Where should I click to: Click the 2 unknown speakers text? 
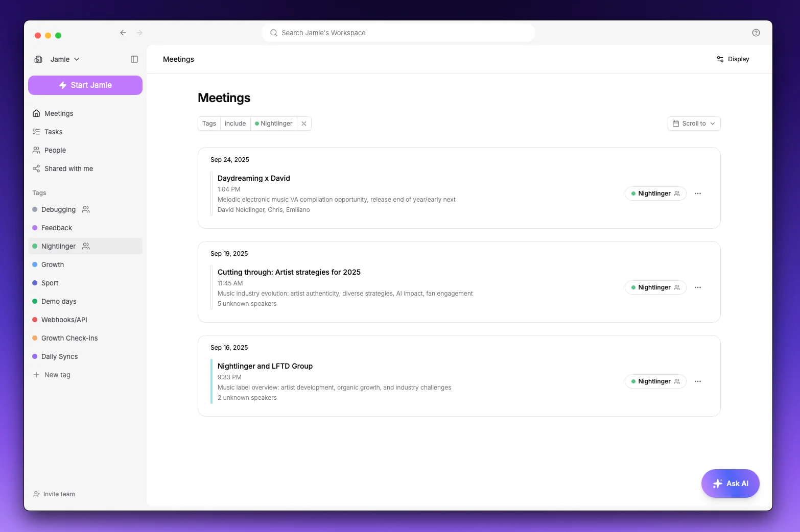[247, 398]
